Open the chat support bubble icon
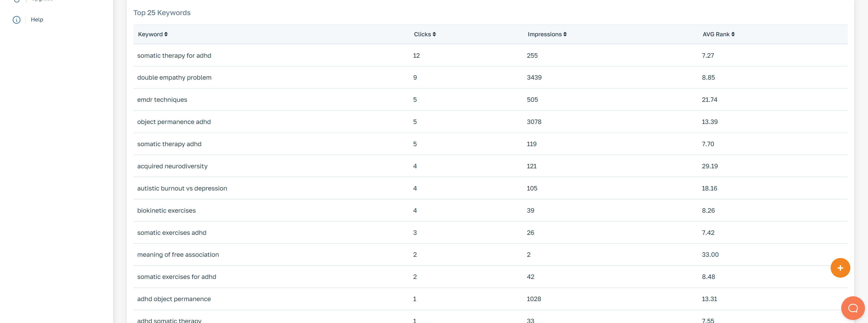 (853, 308)
